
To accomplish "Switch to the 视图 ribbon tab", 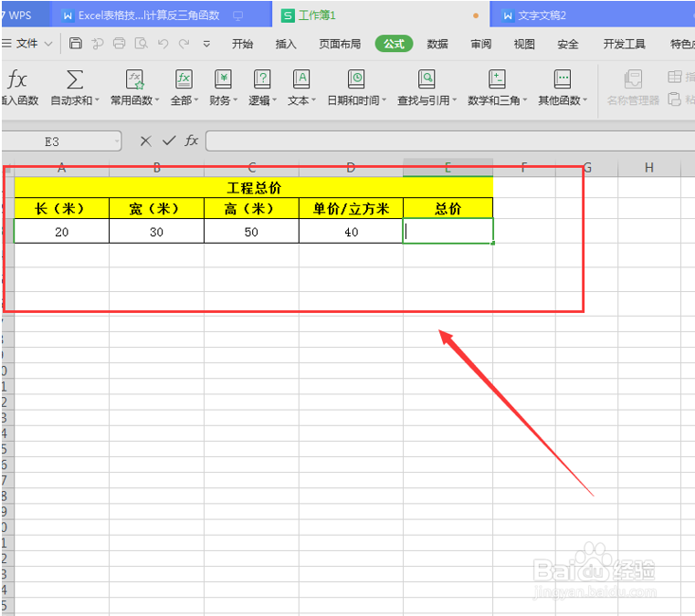I will [524, 44].
